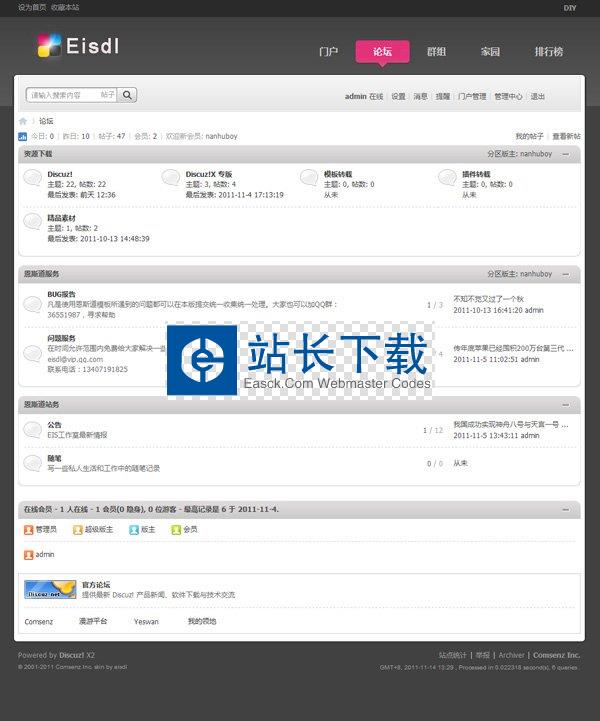Click the 管理员 legend icon
Image resolution: width=600 pixels, height=721 pixels.
[29, 530]
